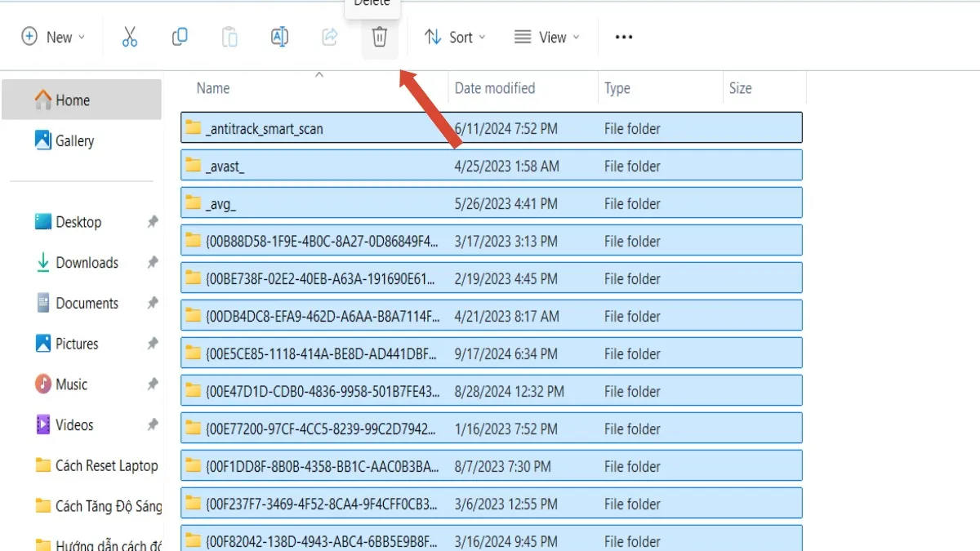Go to Home in navigation pane
Image resolution: width=980 pixels, height=551 pixels.
point(73,100)
